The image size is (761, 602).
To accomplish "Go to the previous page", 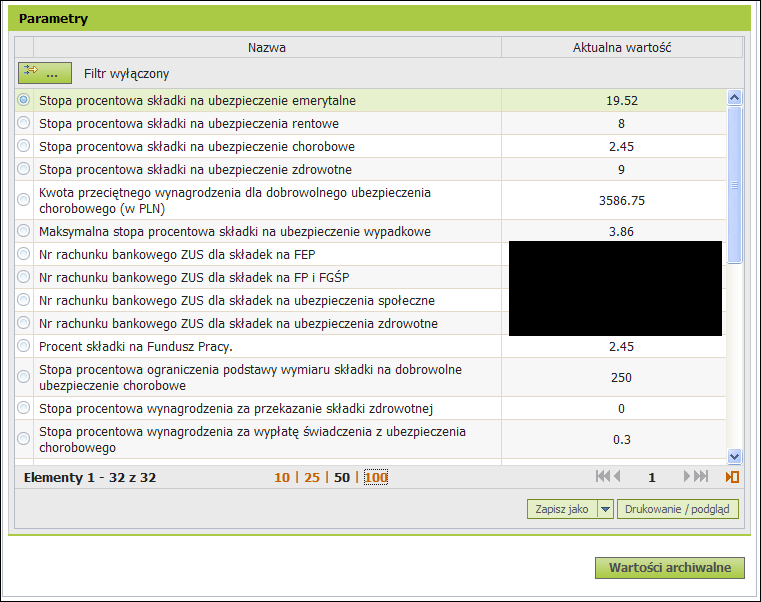I will (x=617, y=477).
